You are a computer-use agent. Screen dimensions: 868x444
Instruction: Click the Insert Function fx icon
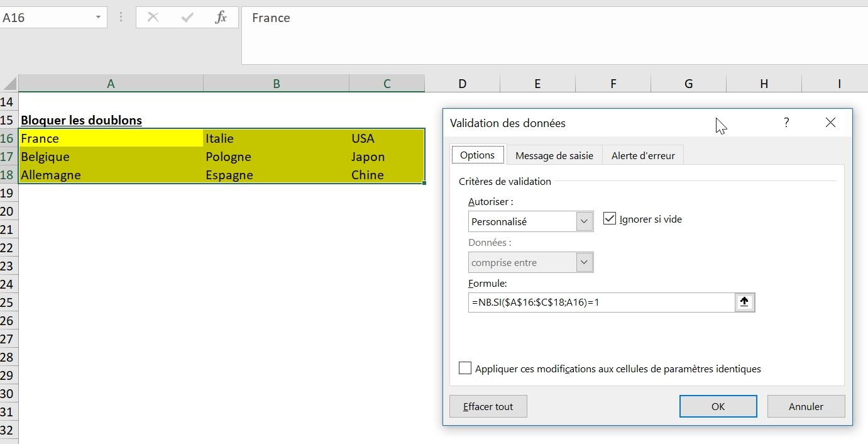click(221, 18)
